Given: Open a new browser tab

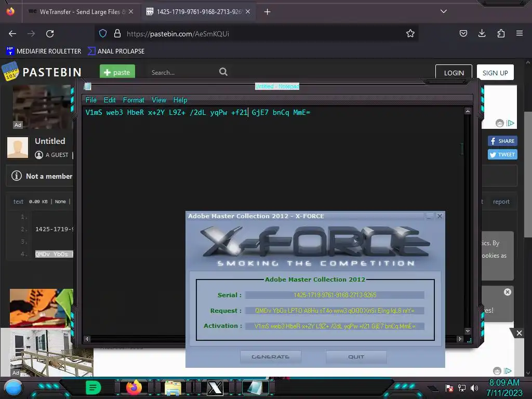Looking at the screenshot, I should click(x=268, y=12).
